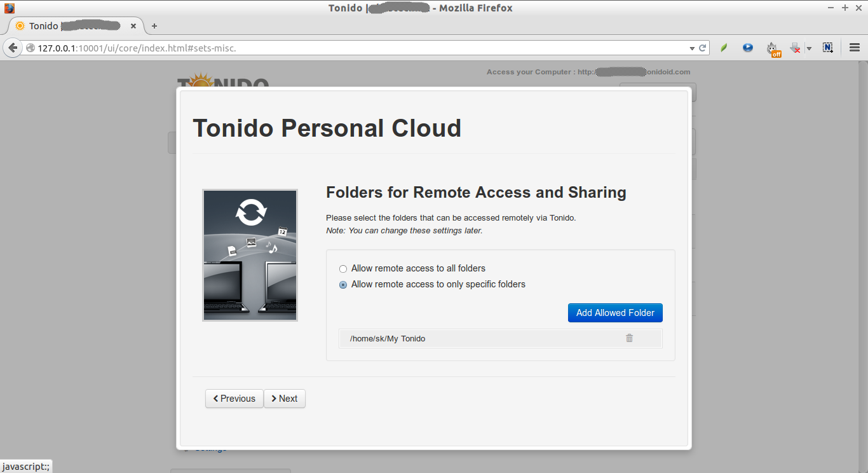Close the Tonido browser tab
Viewport: 868px width, 473px height.
[x=133, y=26]
